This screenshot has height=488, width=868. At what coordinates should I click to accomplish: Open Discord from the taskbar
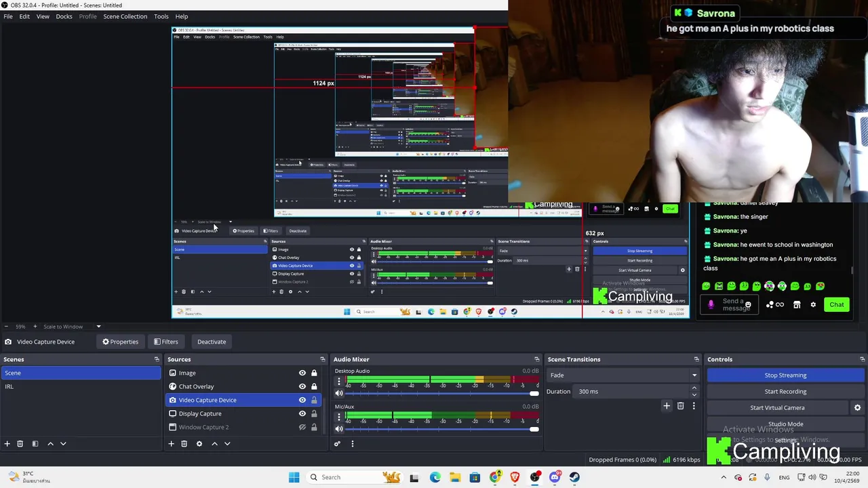click(x=555, y=477)
